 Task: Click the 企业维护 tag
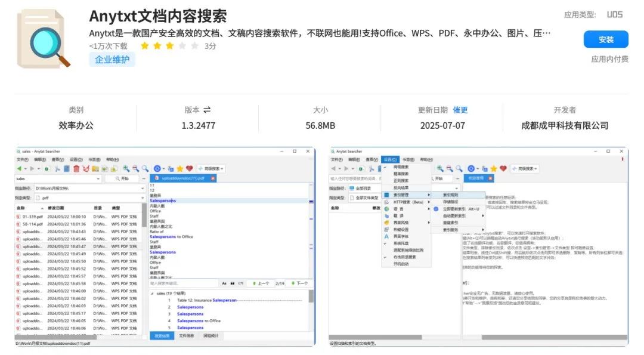coord(112,60)
